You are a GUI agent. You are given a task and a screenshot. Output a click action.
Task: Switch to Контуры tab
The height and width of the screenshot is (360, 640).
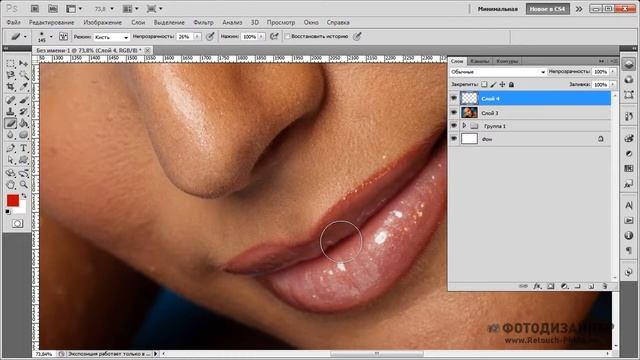click(x=507, y=61)
